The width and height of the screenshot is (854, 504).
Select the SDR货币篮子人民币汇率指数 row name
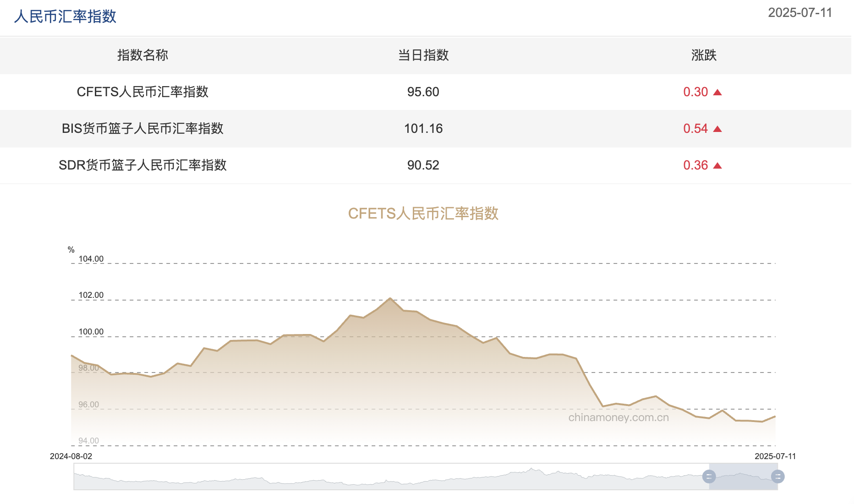point(142,165)
